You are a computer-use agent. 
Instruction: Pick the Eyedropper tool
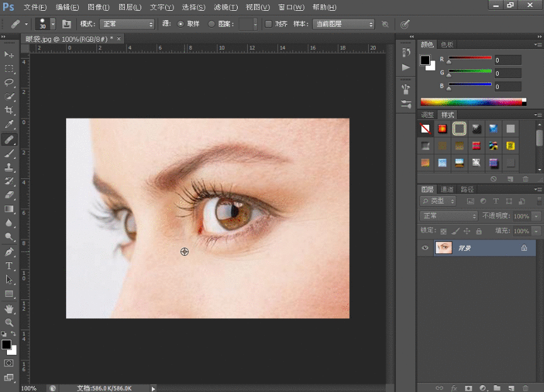pyautogui.click(x=9, y=125)
